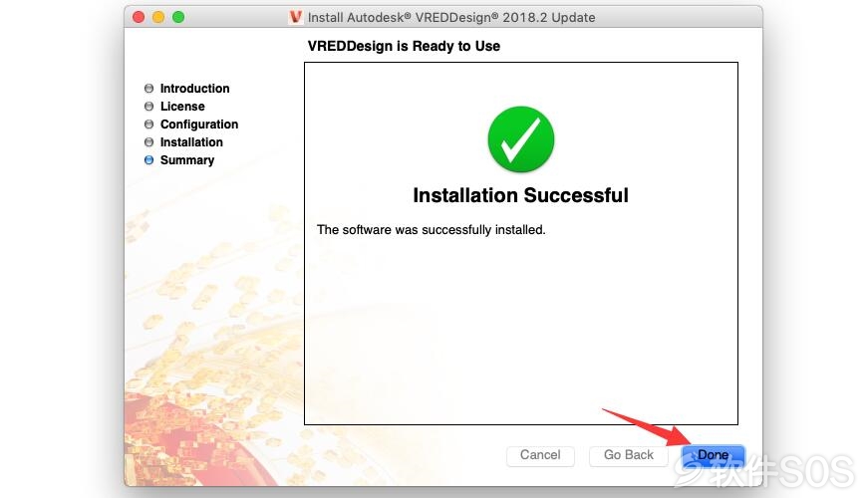Click the VRED logo in title bar
The image size is (868, 498).
[x=296, y=17]
